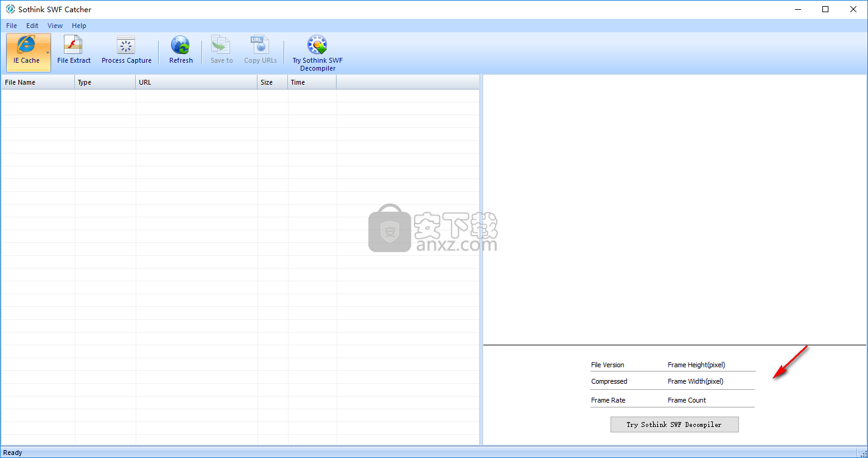
Task: Launch Try Sothink SWF Decompiler from toolbar
Action: point(317,54)
